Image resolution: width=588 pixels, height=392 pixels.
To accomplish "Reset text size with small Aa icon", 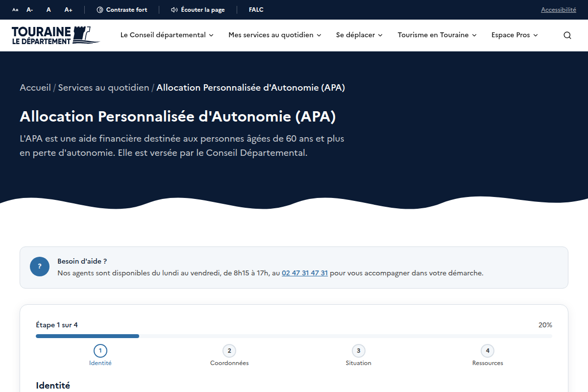I will point(15,10).
